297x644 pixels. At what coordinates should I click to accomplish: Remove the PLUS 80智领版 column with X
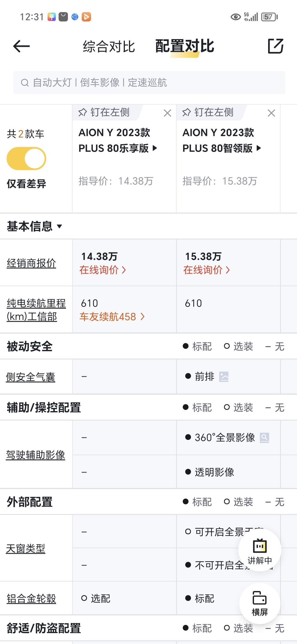point(271,113)
